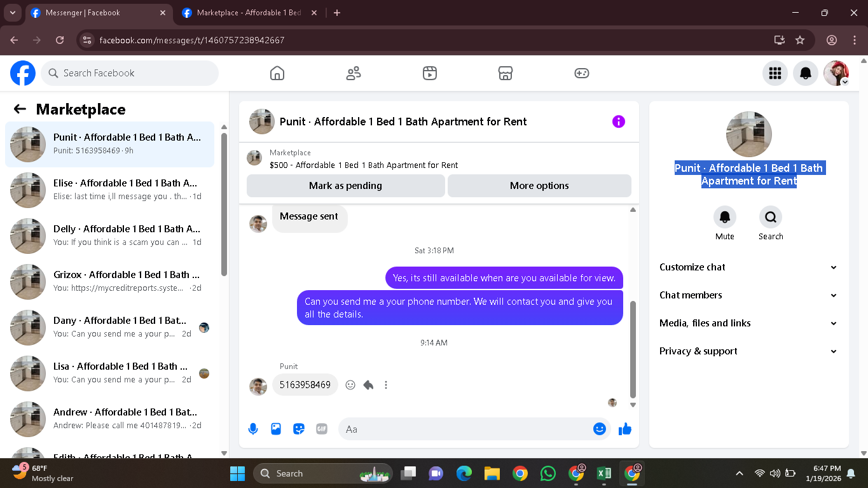The width and height of the screenshot is (868, 488).
Task: Open File Explorer from the taskbar
Action: (492, 473)
